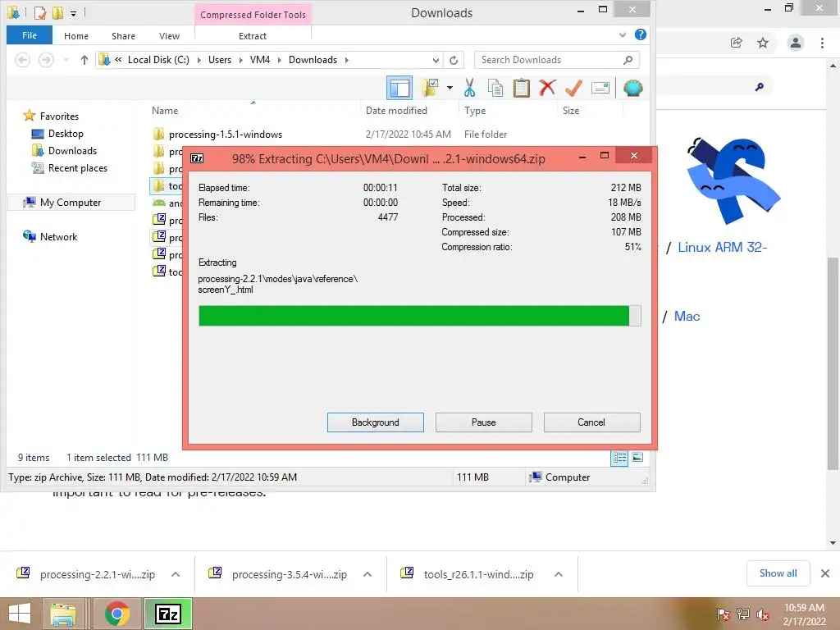Image resolution: width=840 pixels, height=630 pixels.
Task: Expand the breadcrumb arrow after Downloads
Action: 347,60
